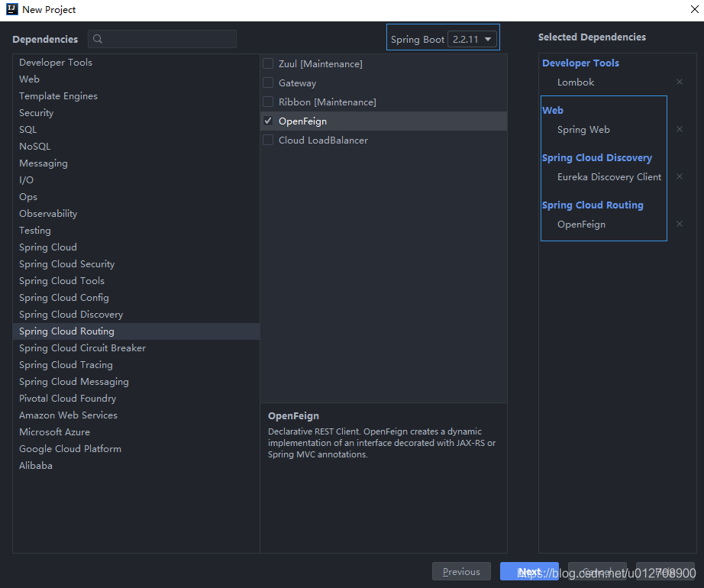The width and height of the screenshot is (704, 588).
Task: Go back with the Previous button
Action: coord(461,571)
